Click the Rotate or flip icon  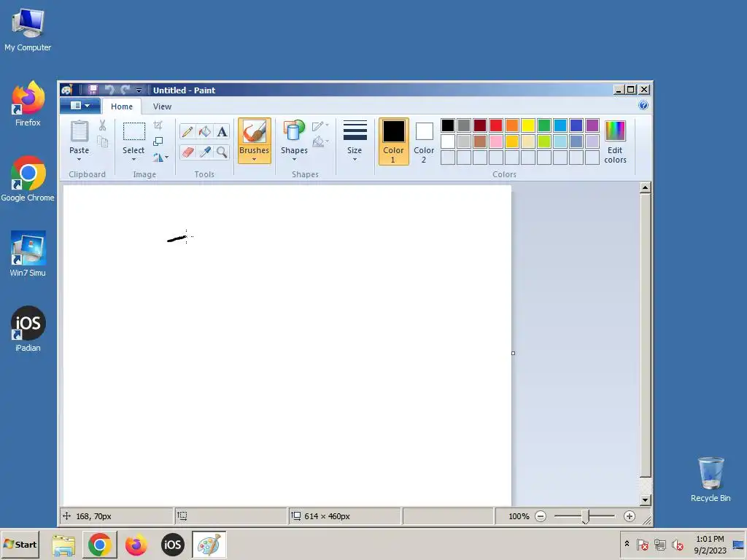pyautogui.click(x=160, y=157)
